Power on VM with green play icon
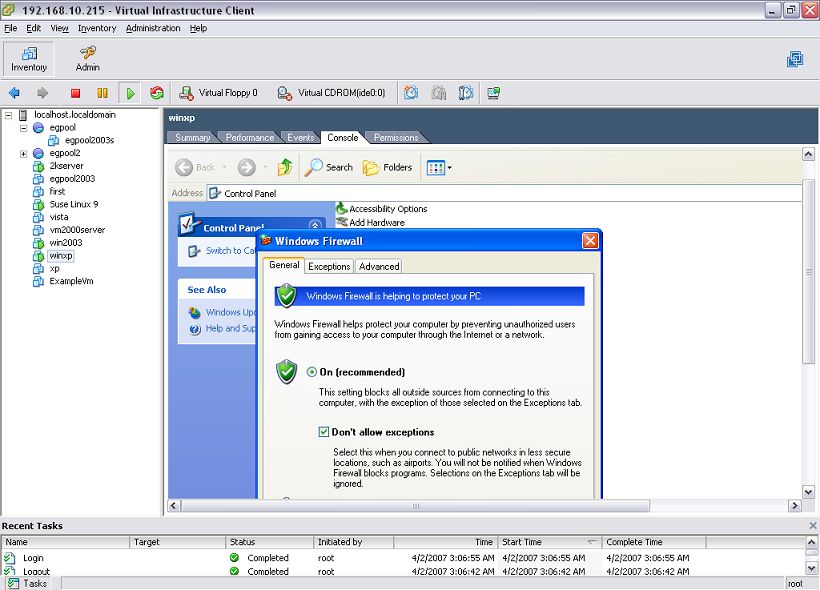820x590 pixels. pyautogui.click(x=130, y=93)
